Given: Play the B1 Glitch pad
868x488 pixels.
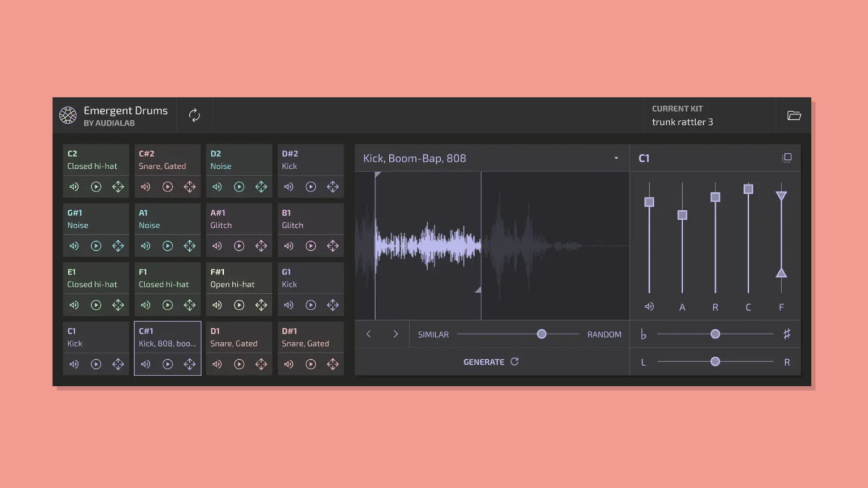Looking at the screenshot, I should click(x=311, y=246).
